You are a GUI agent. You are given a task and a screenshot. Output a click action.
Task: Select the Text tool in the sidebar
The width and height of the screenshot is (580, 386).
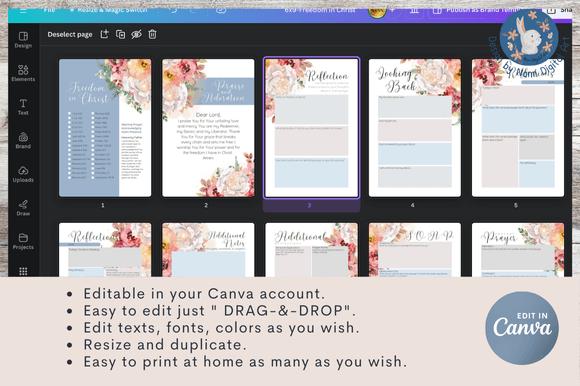tap(23, 107)
